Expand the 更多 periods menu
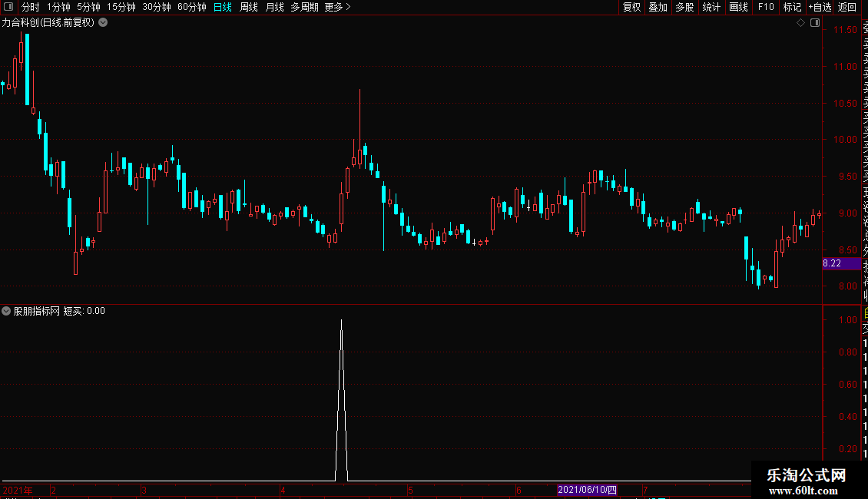868x499 pixels. tap(338, 7)
